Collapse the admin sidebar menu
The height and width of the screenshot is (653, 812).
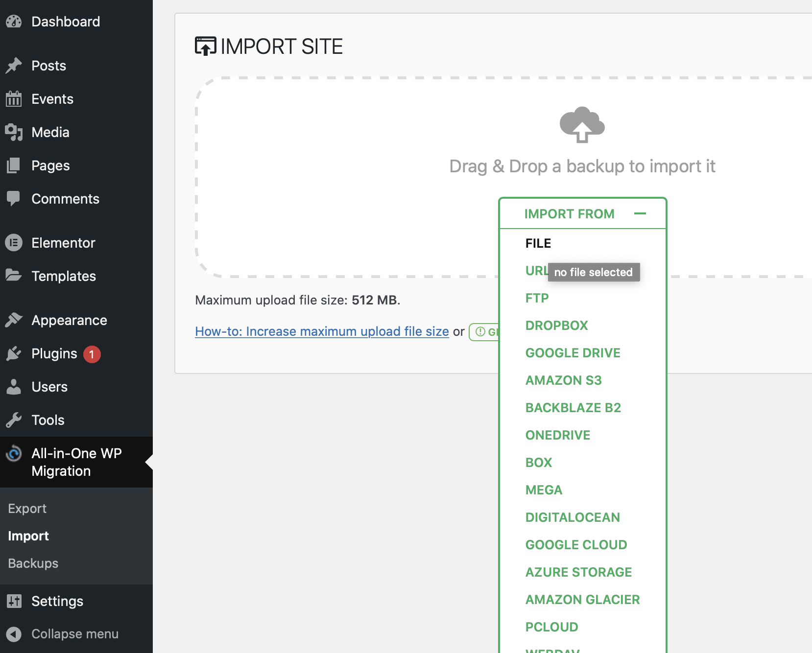coord(74,634)
